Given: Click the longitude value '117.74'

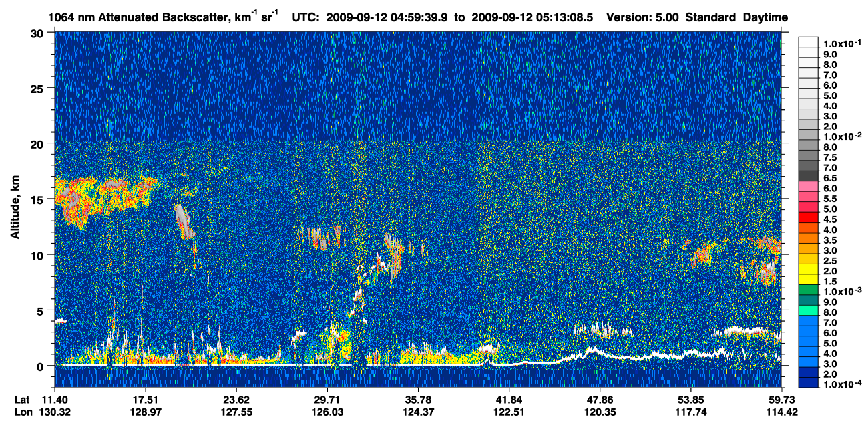Looking at the screenshot, I should click(690, 412).
